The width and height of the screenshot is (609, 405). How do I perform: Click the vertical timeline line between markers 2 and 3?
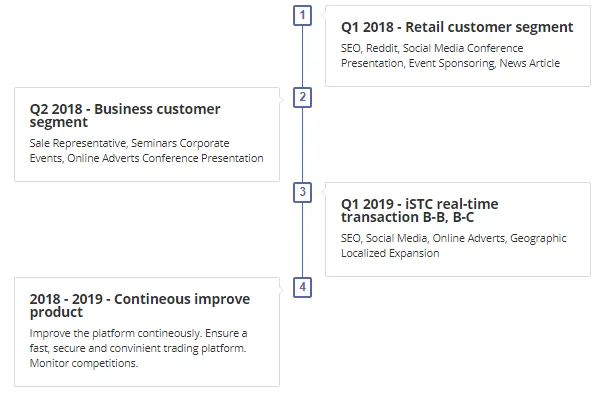click(x=302, y=145)
